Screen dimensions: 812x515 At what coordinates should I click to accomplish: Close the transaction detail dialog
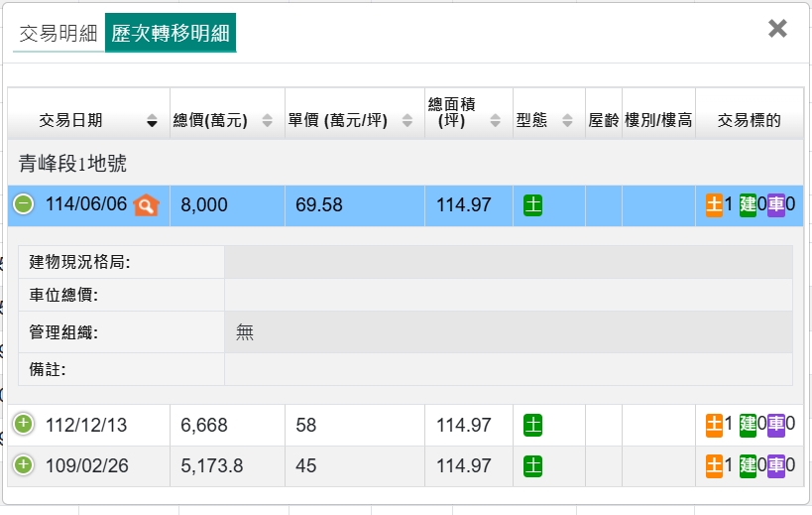(777, 29)
